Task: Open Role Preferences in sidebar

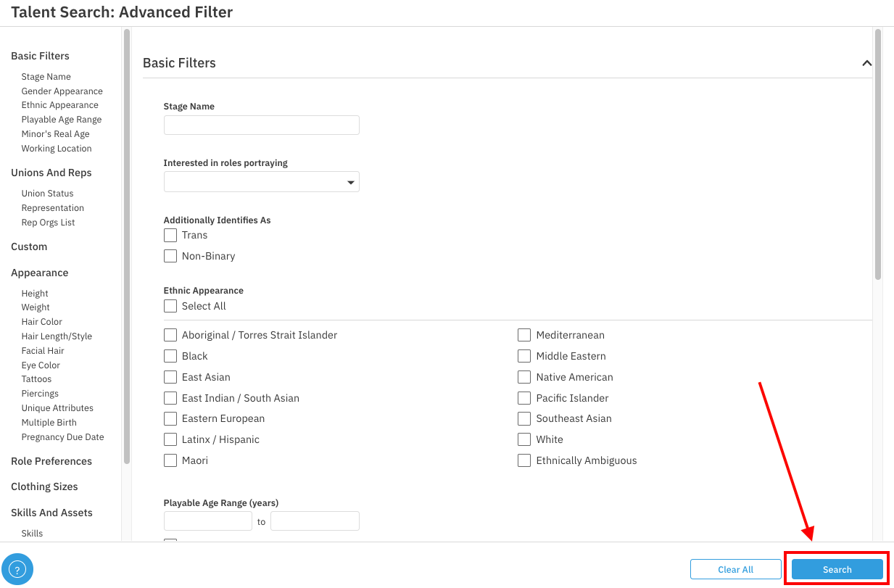Action: pos(51,461)
